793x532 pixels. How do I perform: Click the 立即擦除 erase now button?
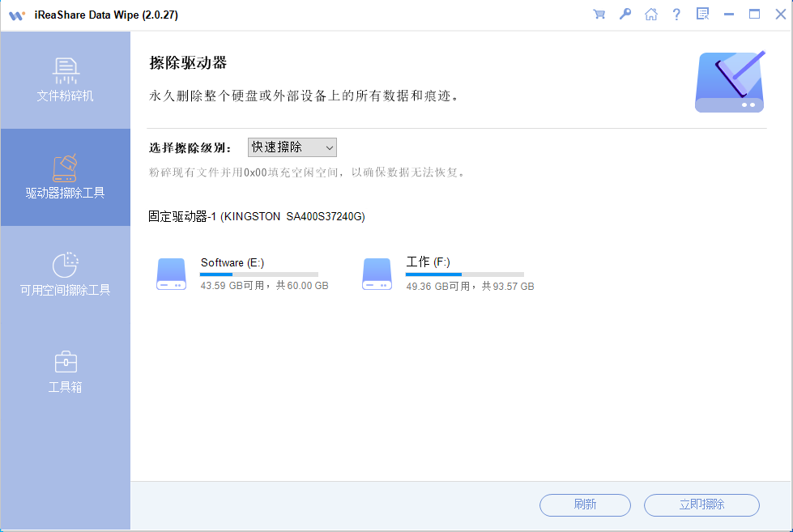pyautogui.click(x=701, y=504)
